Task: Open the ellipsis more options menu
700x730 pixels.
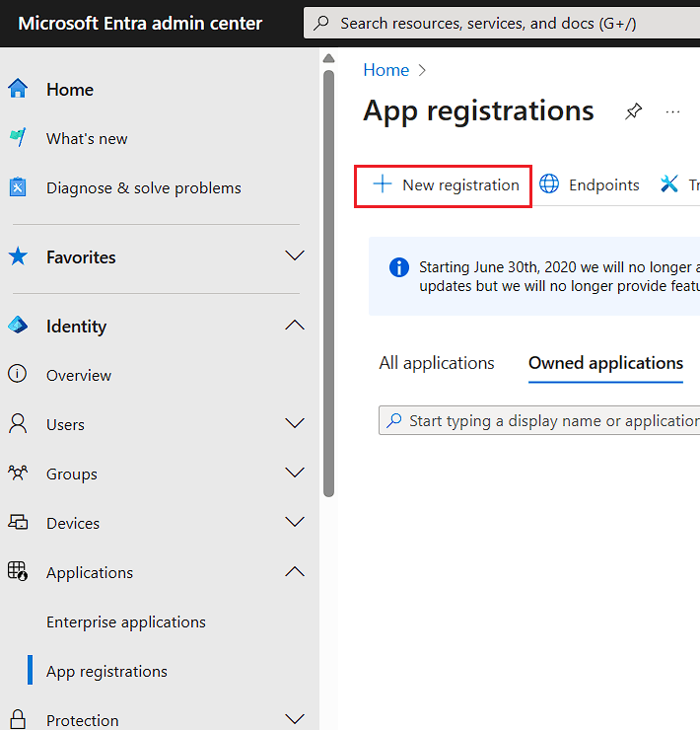Action: pyautogui.click(x=673, y=111)
